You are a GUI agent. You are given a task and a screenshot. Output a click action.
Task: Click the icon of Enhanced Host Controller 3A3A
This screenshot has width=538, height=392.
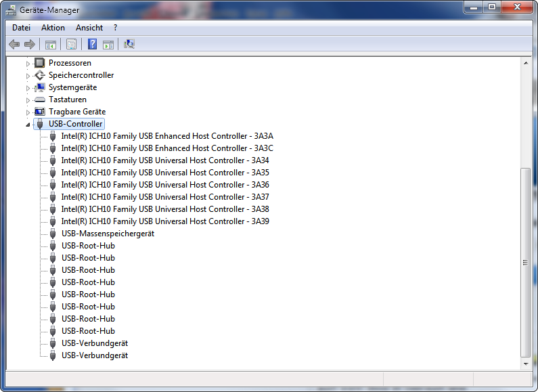(53, 136)
